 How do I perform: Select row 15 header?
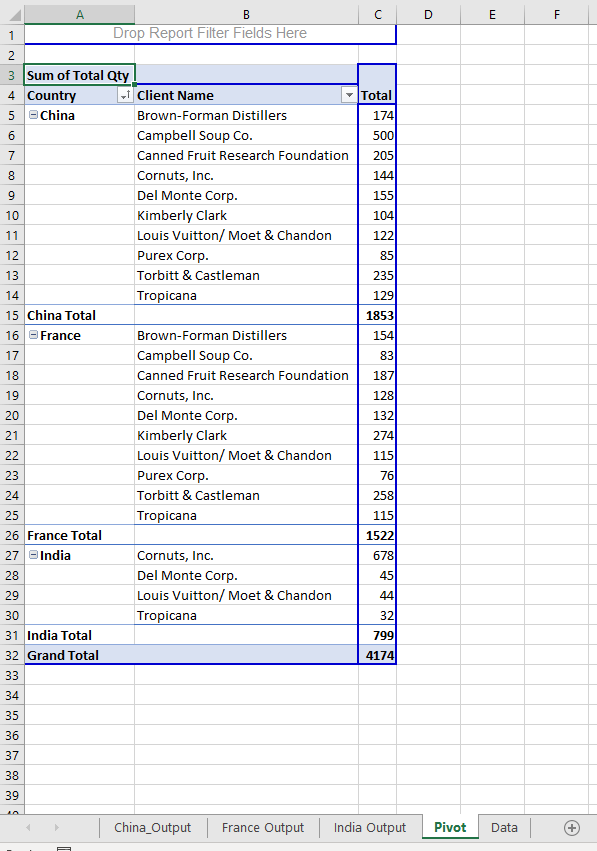pos(12,315)
